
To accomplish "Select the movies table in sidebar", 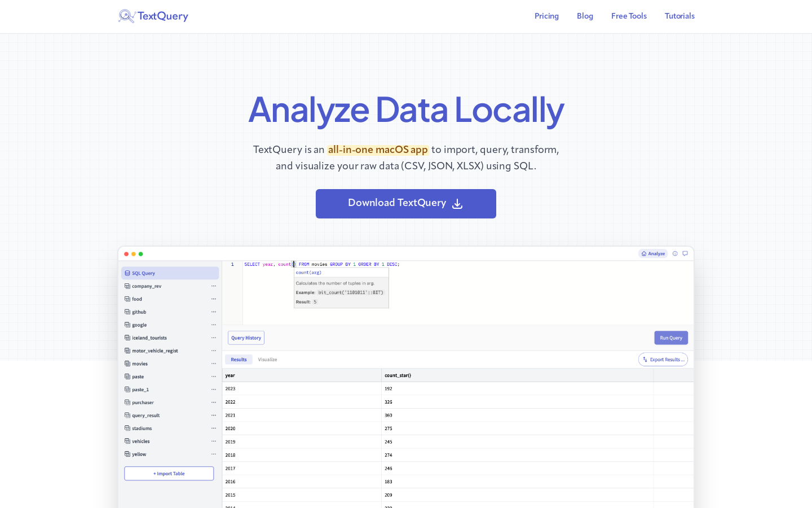I will tap(170, 364).
